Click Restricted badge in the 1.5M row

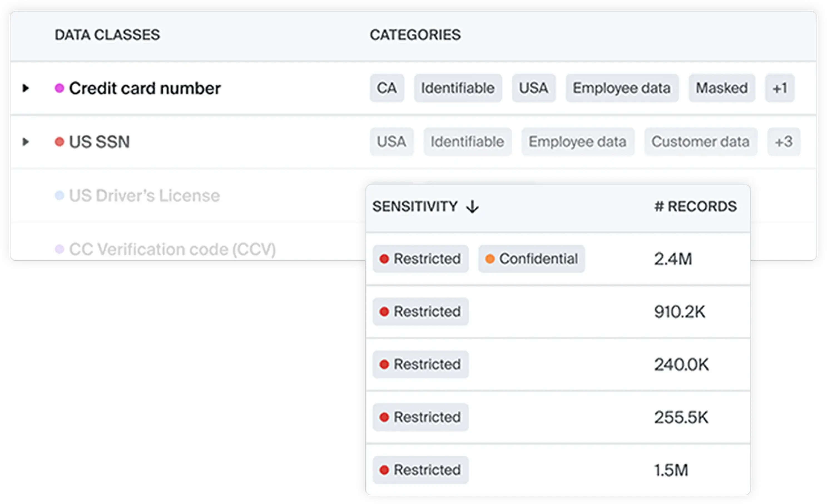[420, 470]
